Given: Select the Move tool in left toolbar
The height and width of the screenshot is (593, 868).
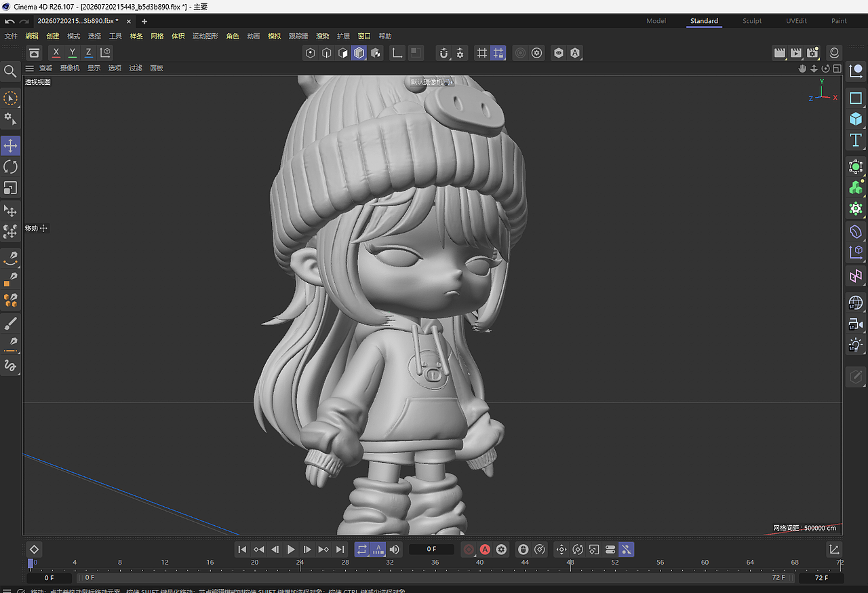Looking at the screenshot, I should coord(10,145).
